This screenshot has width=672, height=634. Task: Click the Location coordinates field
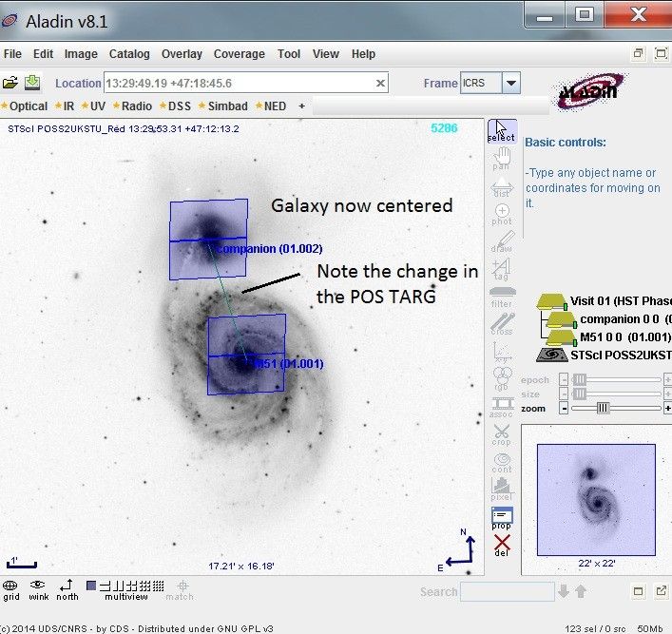246,83
